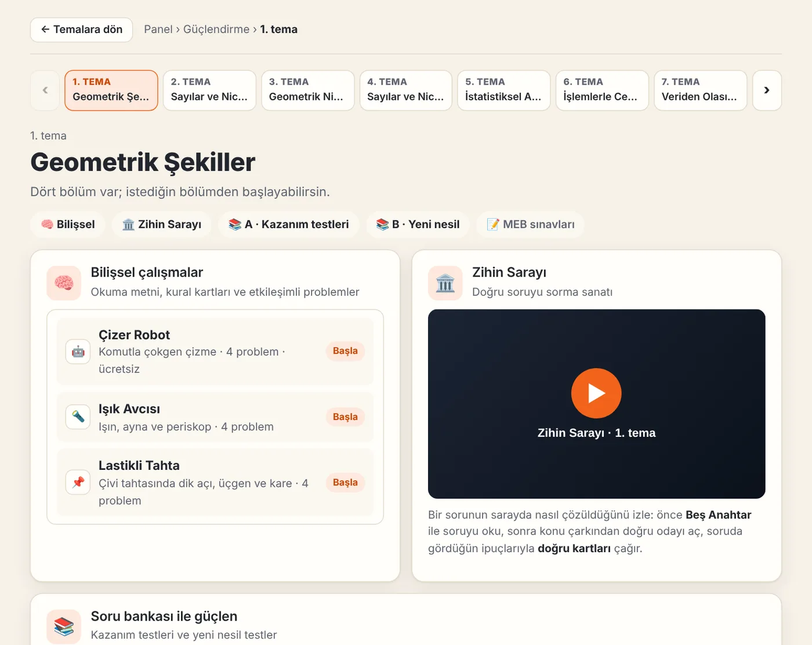Click the pushpin icon of Lastikli Tahta

coord(78,483)
